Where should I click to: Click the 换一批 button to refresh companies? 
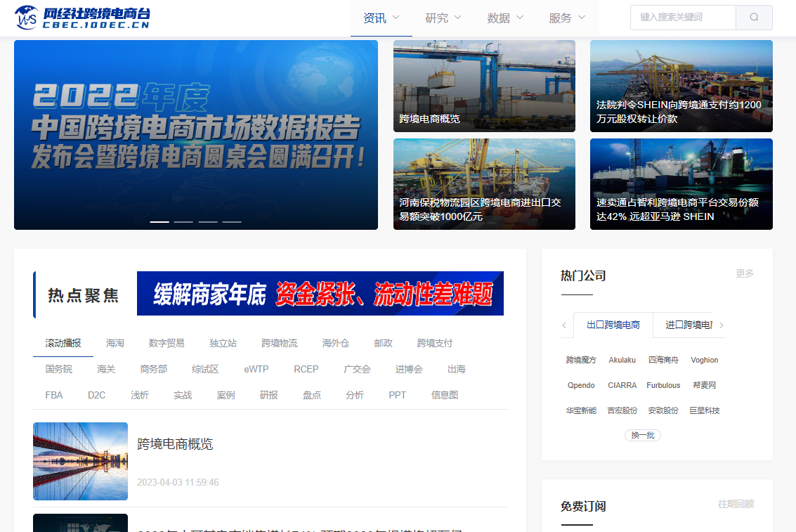tap(643, 435)
